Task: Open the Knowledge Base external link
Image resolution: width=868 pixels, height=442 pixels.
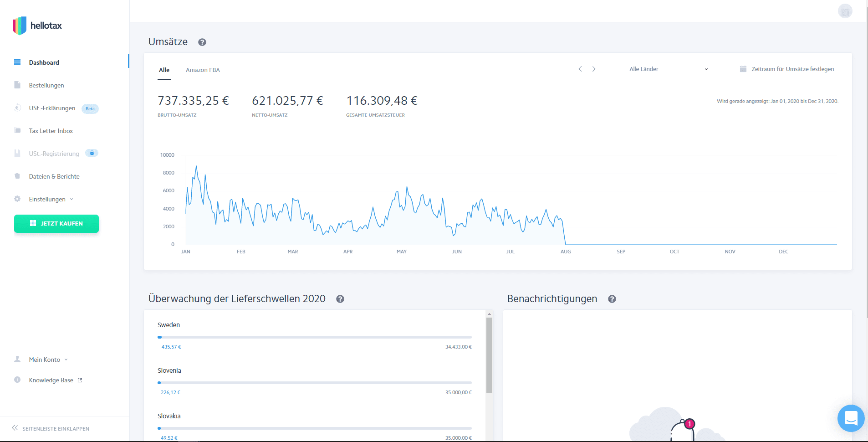Action: click(55, 380)
